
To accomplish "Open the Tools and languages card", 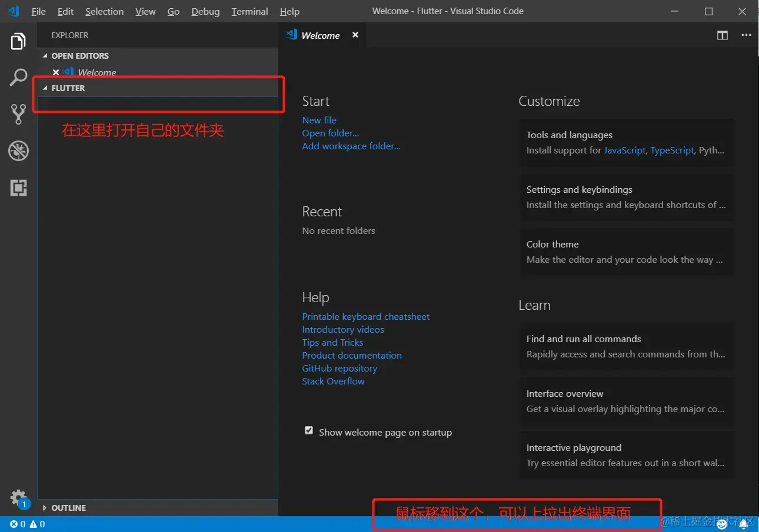I will (627, 143).
